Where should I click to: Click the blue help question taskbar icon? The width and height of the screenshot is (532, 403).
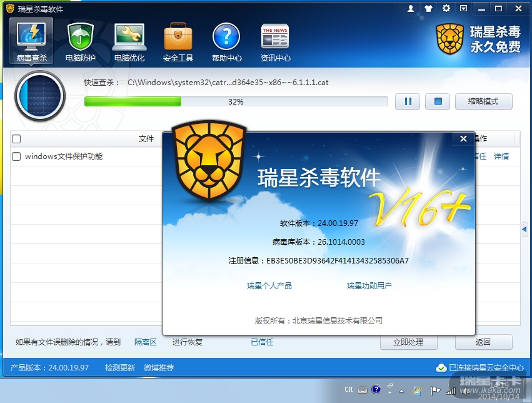376,389
